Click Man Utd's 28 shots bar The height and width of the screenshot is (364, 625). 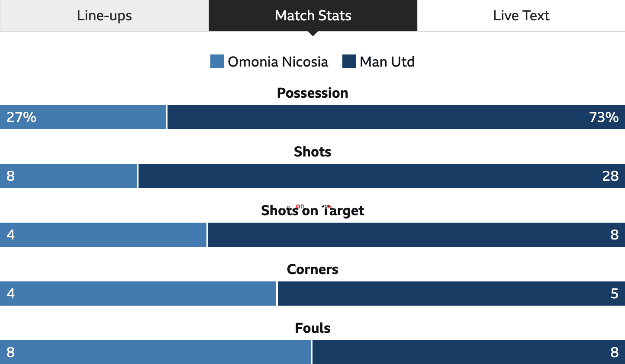(382, 176)
